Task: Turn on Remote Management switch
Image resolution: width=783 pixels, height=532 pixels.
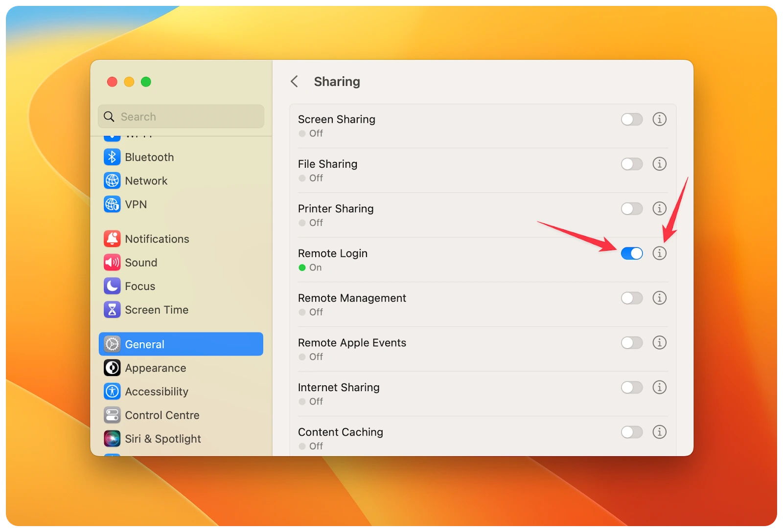Action: coord(632,298)
